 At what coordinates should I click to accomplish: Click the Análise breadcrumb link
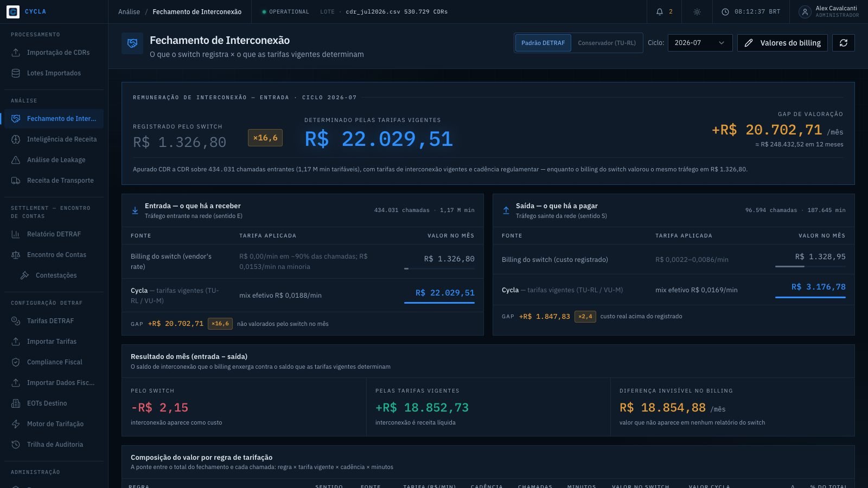(x=129, y=12)
